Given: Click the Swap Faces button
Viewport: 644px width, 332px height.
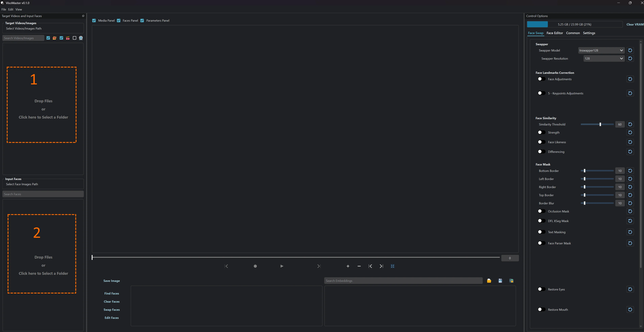Looking at the screenshot, I should pyautogui.click(x=112, y=310).
